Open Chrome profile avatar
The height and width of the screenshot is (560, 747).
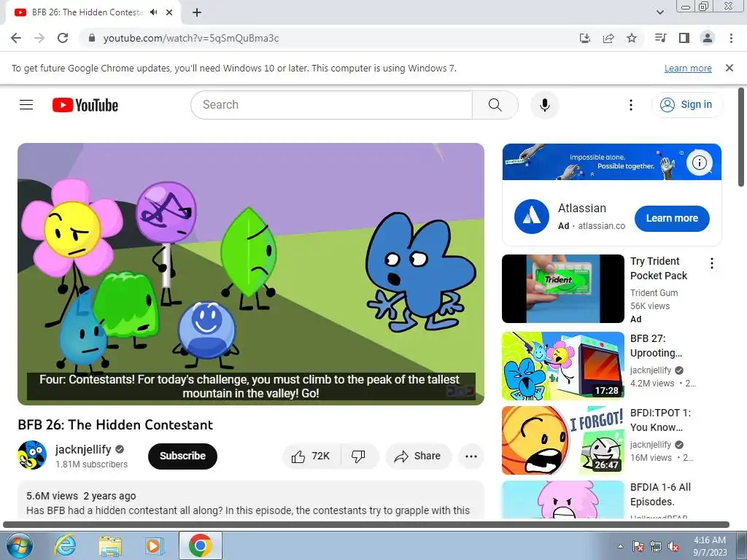[x=708, y=38]
